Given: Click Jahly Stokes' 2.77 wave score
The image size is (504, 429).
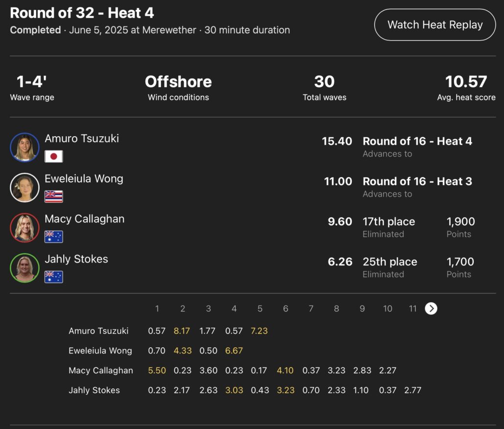Looking at the screenshot, I should (412, 390).
